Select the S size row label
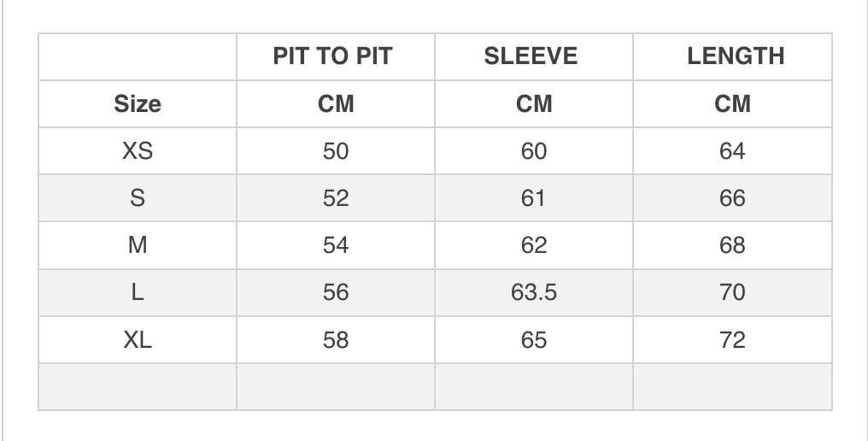 coord(138,197)
